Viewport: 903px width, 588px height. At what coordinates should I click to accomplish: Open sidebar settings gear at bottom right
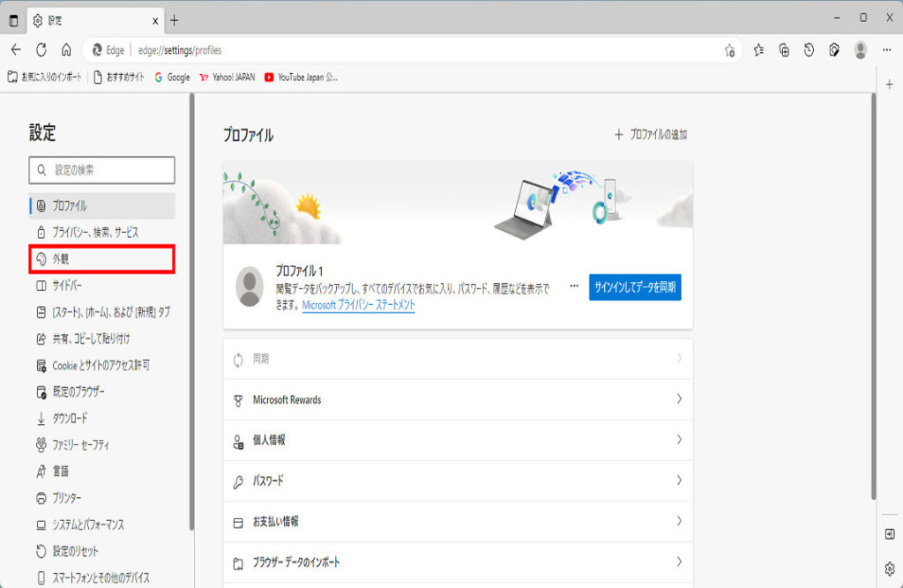point(890,568)
